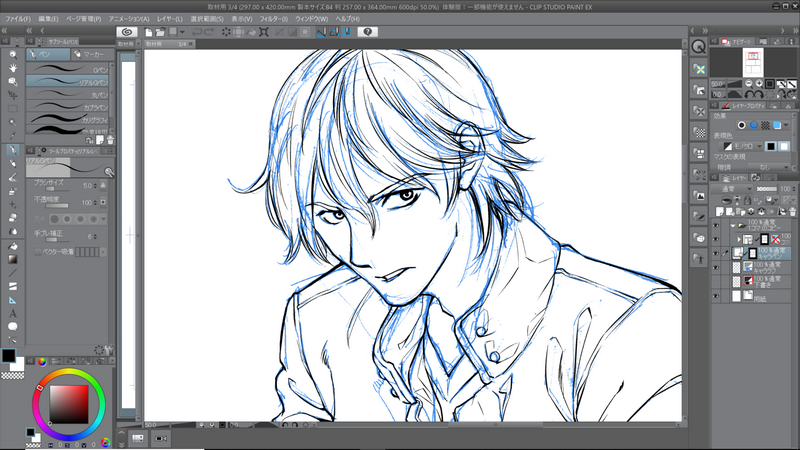The width and height of the screenshot is (800, 450).
Task: Toggle visibility of the キャラペン layer
Action: click(716, 253)
